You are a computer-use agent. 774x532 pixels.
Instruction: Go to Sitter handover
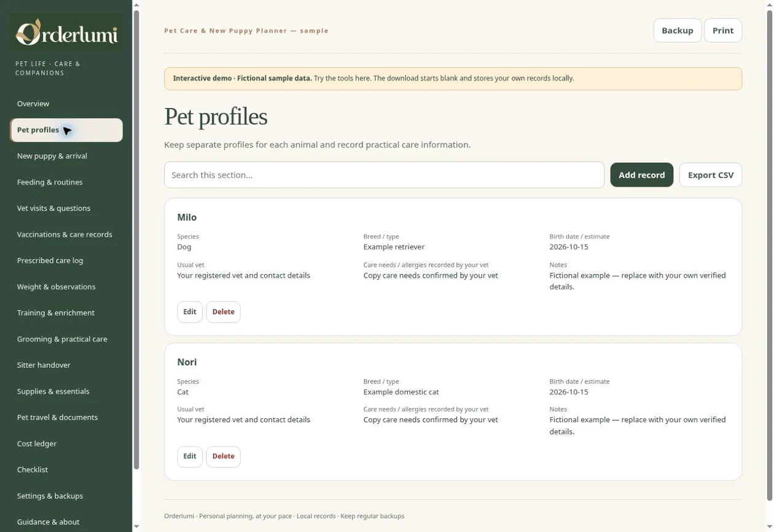(x=66, y=365)
